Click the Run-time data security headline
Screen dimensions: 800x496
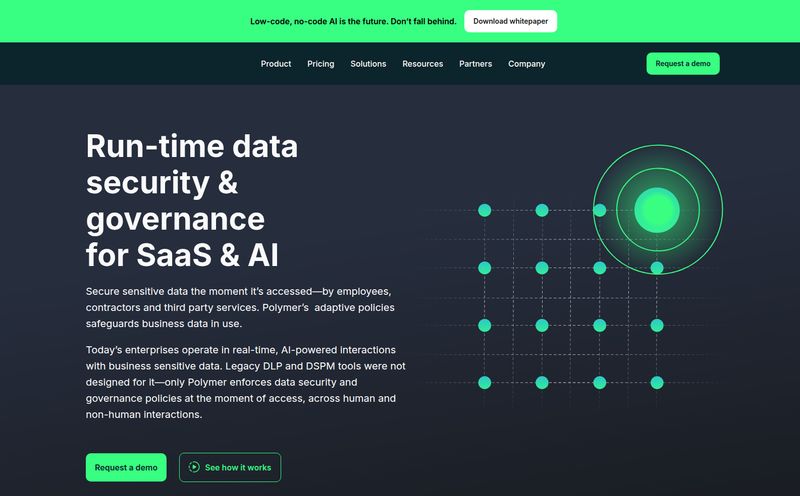(192, 200)
